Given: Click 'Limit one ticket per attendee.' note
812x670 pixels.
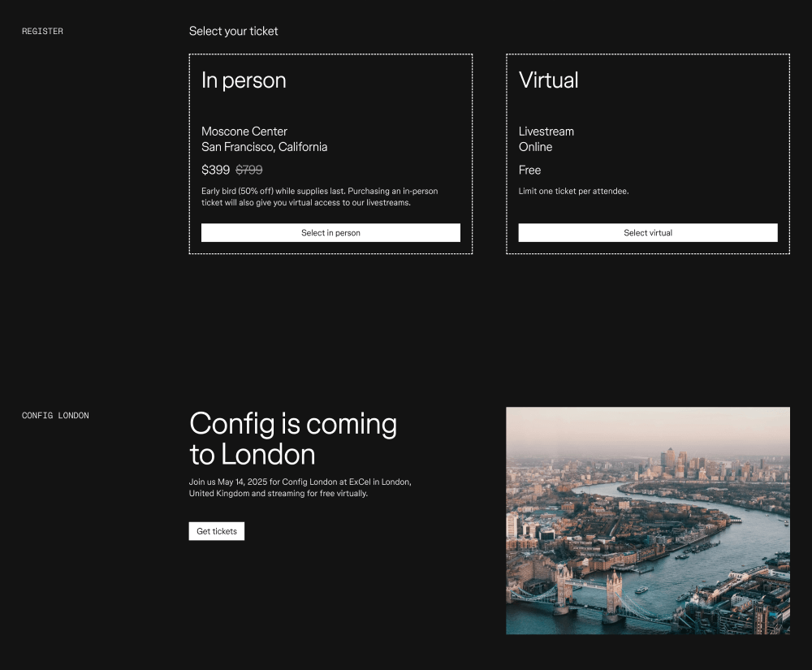Looking at the screenshot, I should (x=573, y=191).
